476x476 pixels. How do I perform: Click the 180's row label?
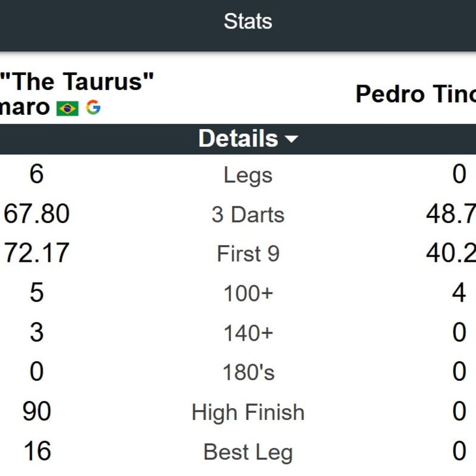[248, 372]
